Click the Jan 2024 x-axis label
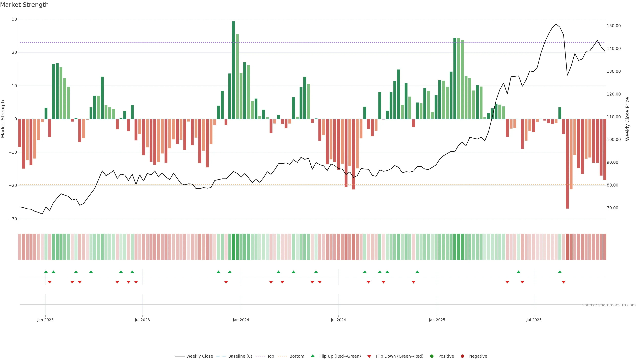Viewport: 644px width, 362px height. point(241,320)
